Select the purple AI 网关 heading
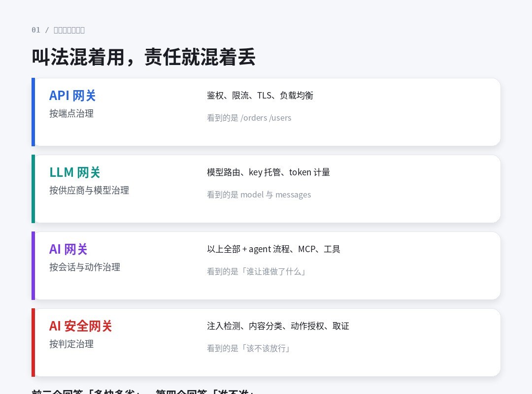Screen dimensions: 532x394 pyautogui.click(x=68, y=249)
